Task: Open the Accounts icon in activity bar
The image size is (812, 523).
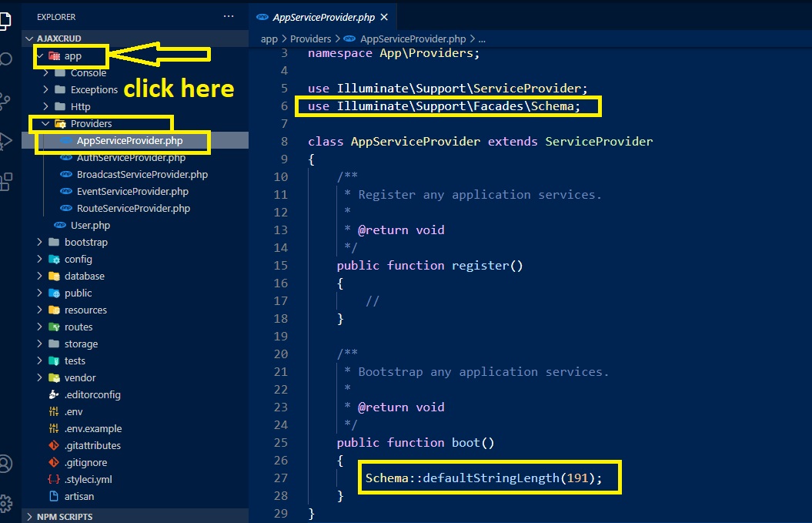Action: coord(5,464)
